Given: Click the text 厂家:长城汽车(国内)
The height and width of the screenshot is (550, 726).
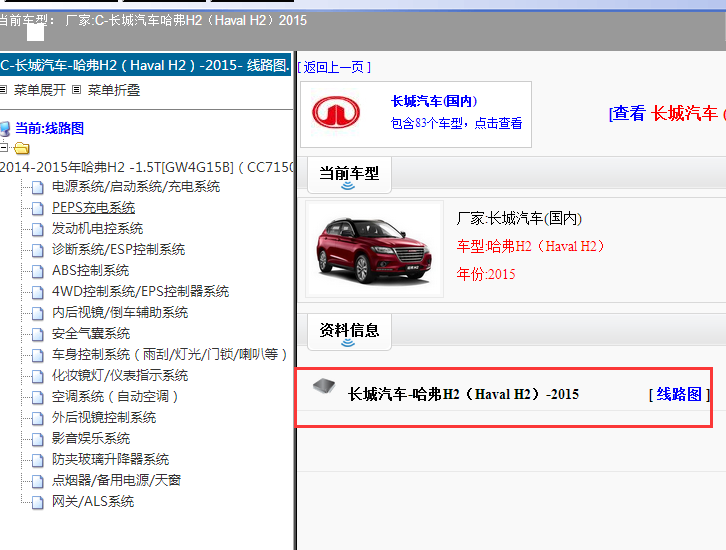Looking at the screenshot, I should [519, 218].
